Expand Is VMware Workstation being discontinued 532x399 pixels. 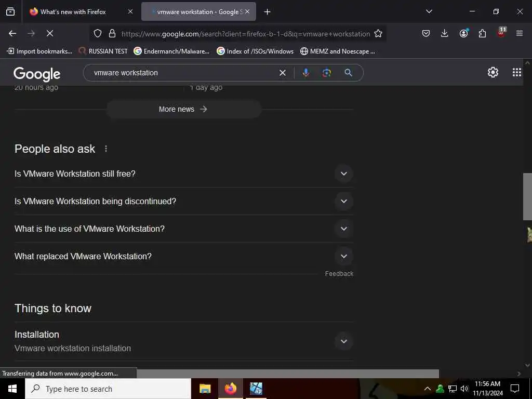(x=183, y=201)
